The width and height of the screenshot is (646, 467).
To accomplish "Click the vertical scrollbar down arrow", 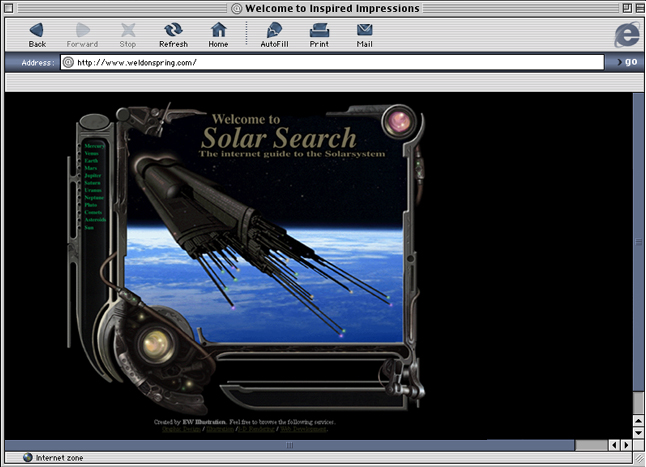I will coord(638,429).
